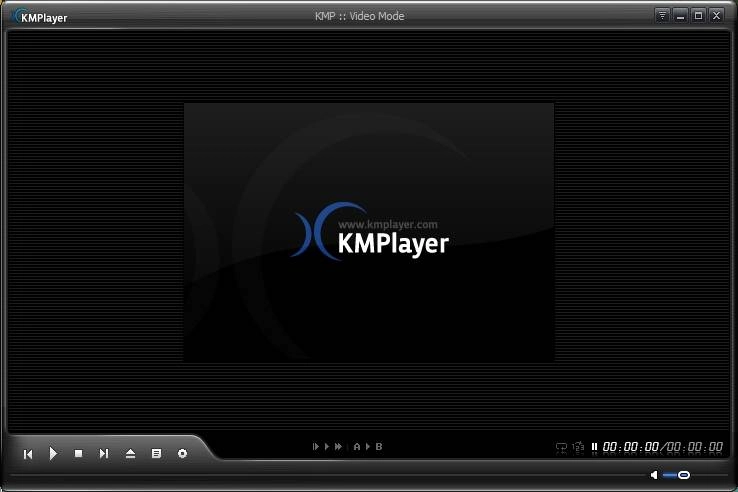Set repeat point A
738x492 pixels.
[357, 446]
